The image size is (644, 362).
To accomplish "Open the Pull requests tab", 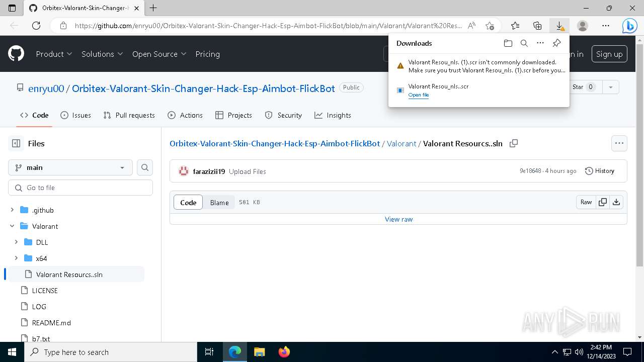I will tap(129, 115).
